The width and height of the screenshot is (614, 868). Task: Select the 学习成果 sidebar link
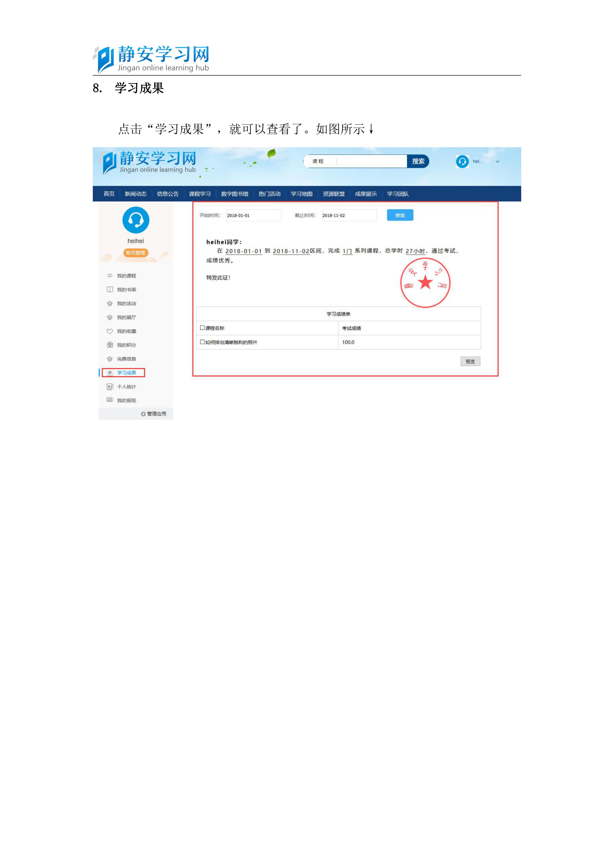(x=127, y=373)
